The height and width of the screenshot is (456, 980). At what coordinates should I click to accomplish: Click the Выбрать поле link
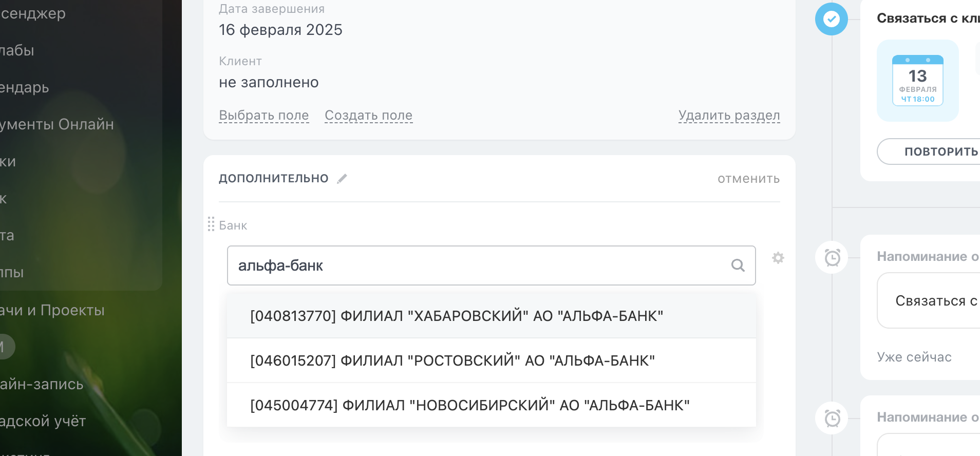coord(263,116)
